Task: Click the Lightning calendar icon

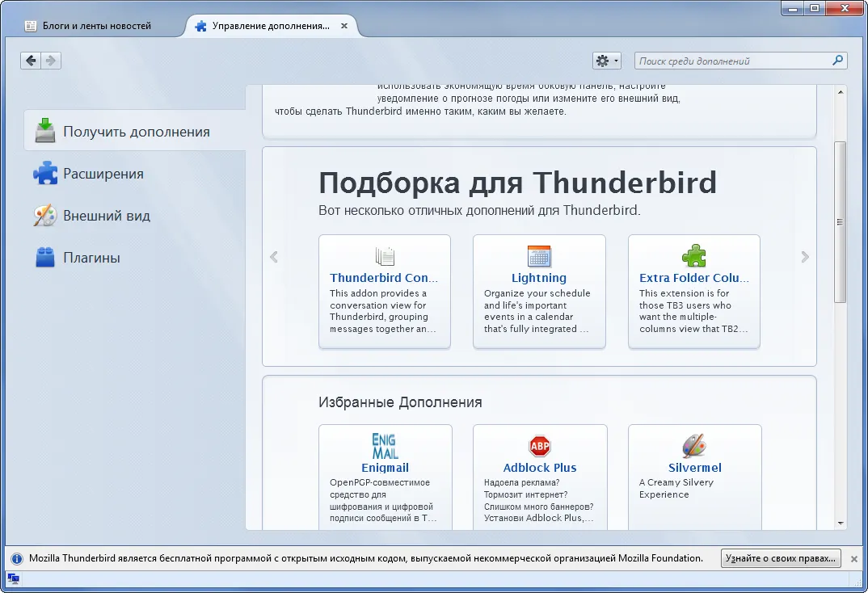Action: [538, 256]
